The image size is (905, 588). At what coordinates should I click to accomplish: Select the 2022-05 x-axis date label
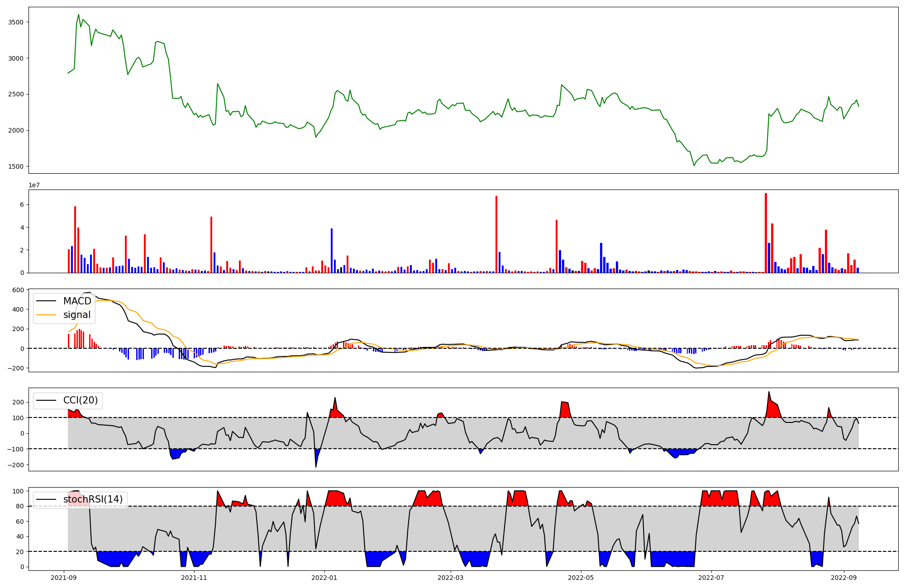tap(581, 577)
